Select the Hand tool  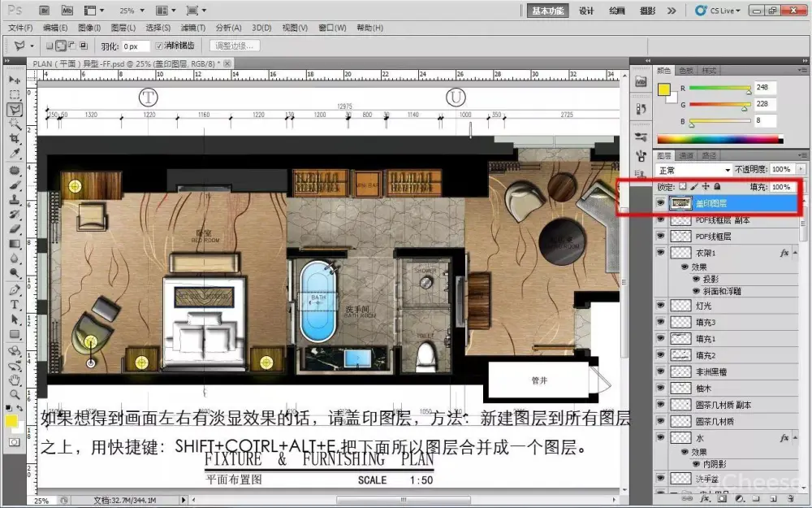(15, 380)
